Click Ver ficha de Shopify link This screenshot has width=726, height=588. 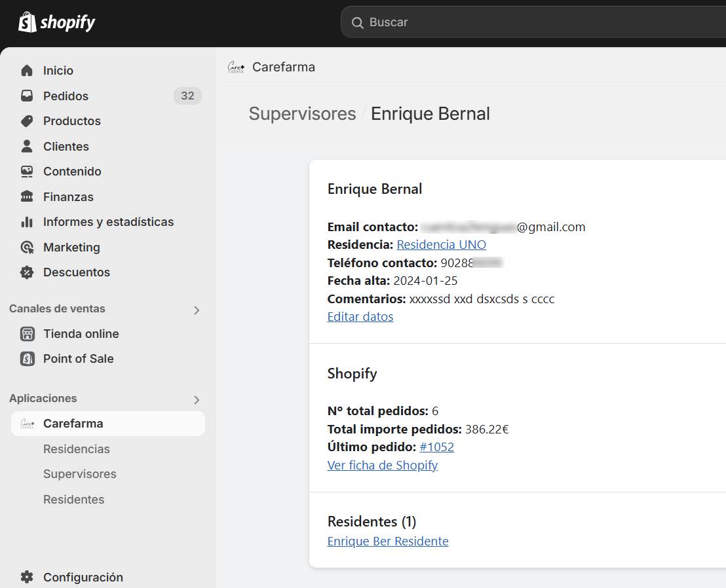coord(383,466)
